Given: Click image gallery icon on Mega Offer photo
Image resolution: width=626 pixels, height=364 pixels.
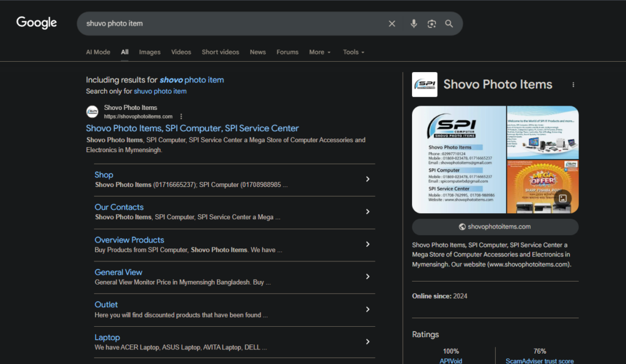Looking at the screenshot, I should click(562, 198).
